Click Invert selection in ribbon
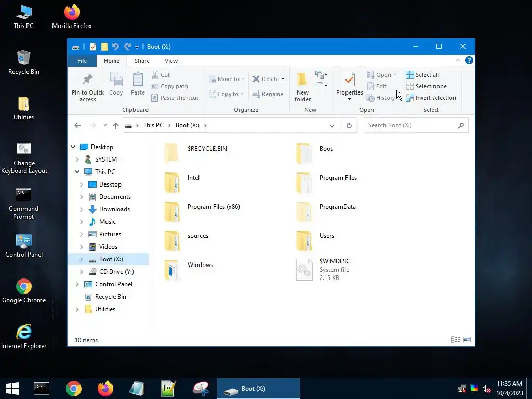Viewport: 532px width, 399px height. click(431, 98)
